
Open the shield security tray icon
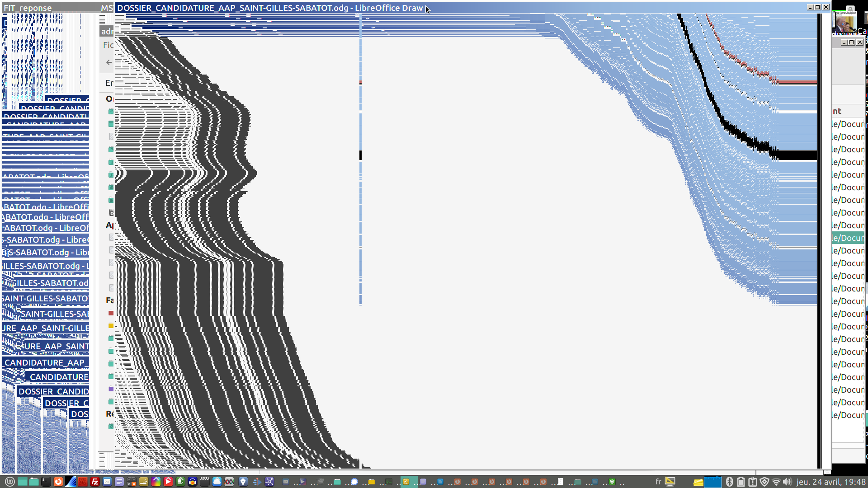point(764,482)
